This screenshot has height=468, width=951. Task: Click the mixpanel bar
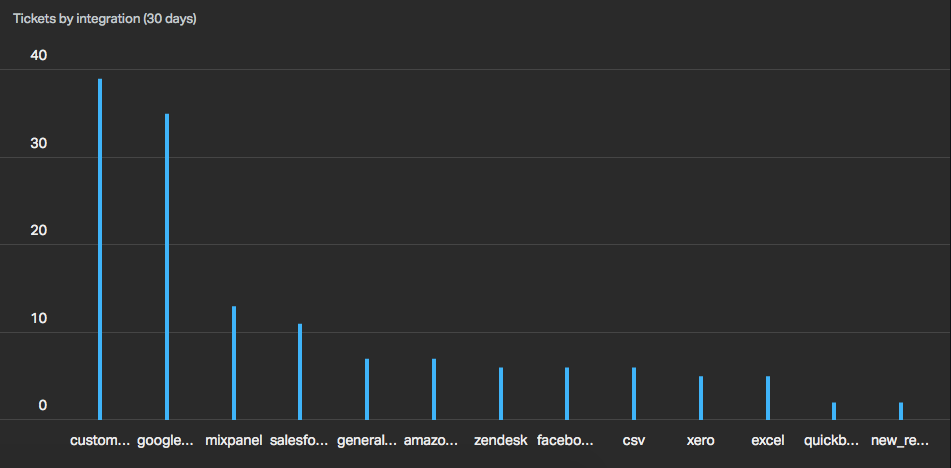coord(234,363)
